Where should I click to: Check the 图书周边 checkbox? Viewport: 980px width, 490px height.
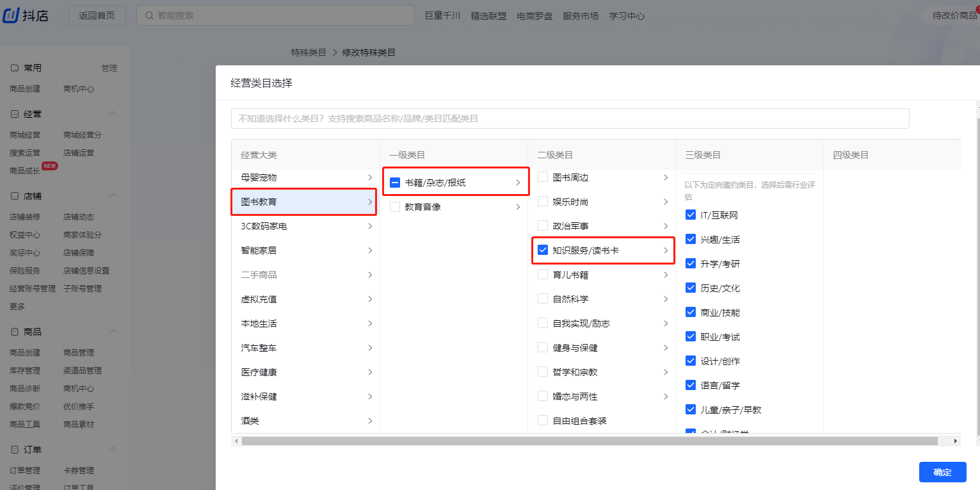click(x=543, y=177)
